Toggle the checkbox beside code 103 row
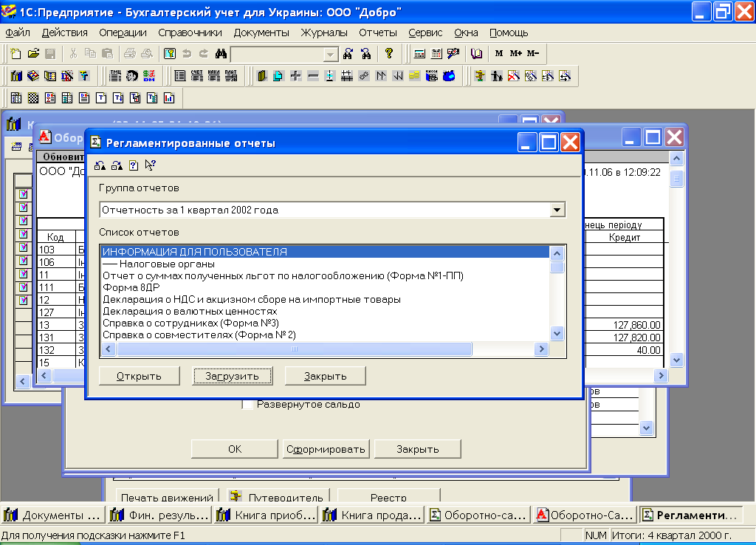The image size is (756, 545). pyautogui.click(x=23, y=247)
